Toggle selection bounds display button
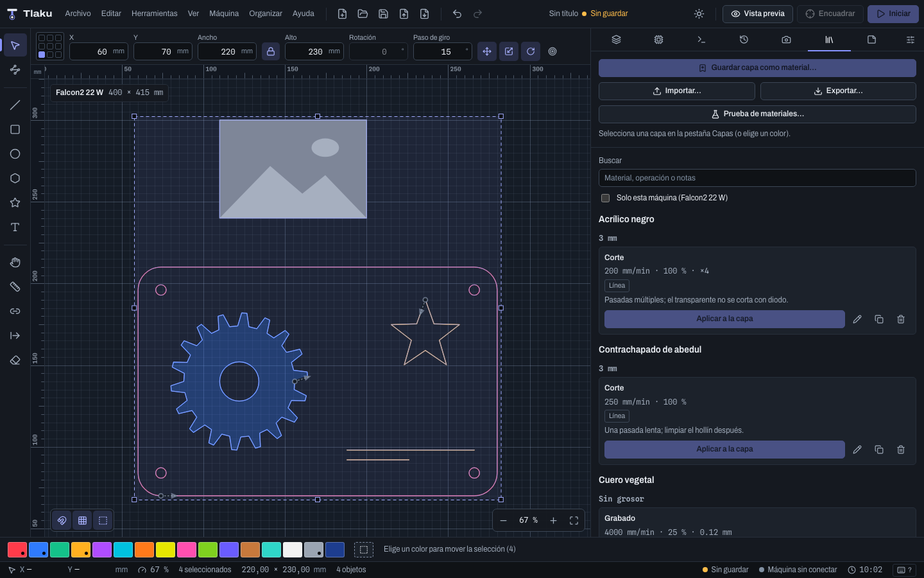Viewport: 924px width, 578px height. 103,521
